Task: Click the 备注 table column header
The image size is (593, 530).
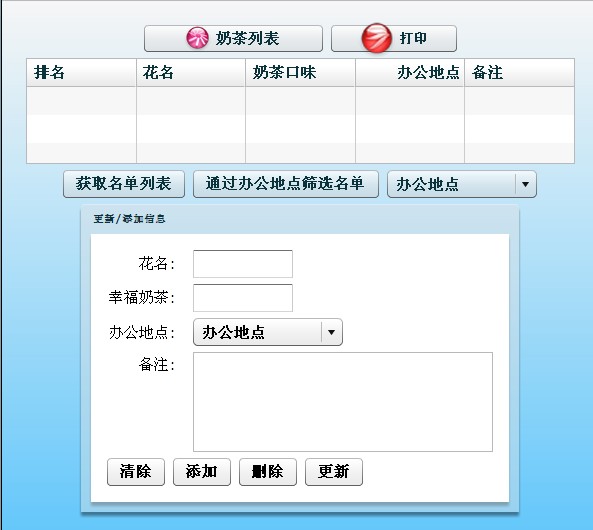Action: coord(519,72)
